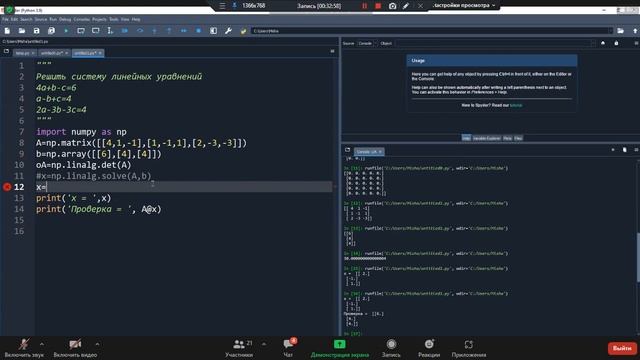The image size is (640, 360).
Task: Step out / return debug icon
Action: 169,31
